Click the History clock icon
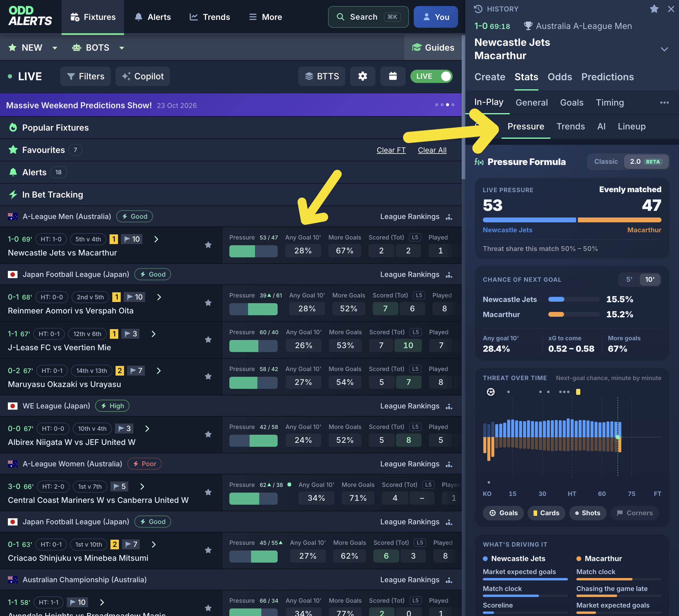Viewport: 679px width, 616px height. point(478,9)
